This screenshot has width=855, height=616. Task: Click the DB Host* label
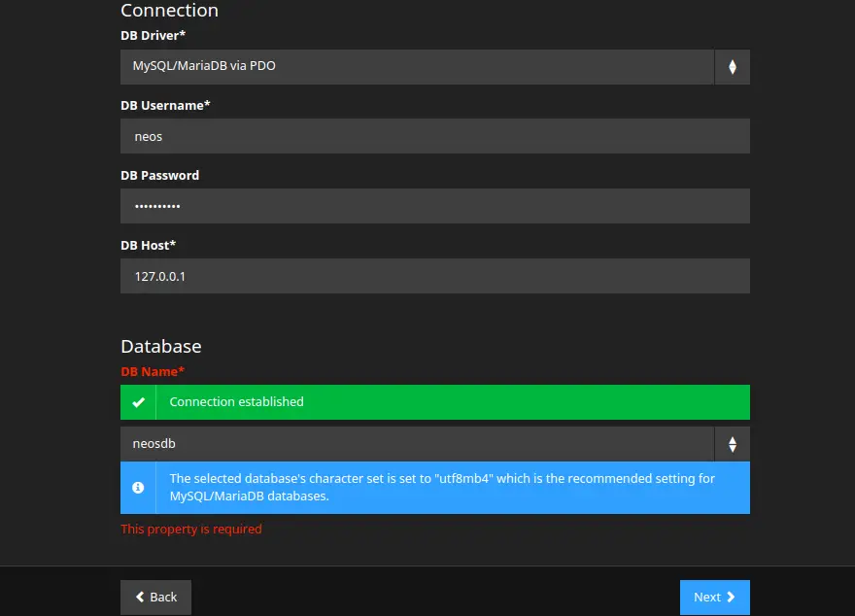click(149, 245)
